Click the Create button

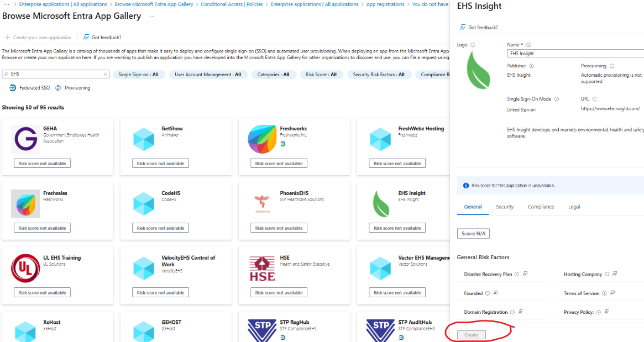[472, 335]
